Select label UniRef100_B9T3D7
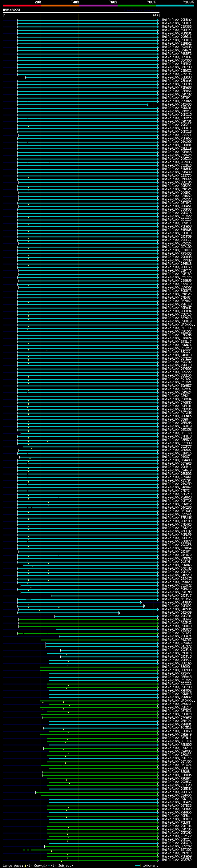This screenshot has height=868, width=197. pos(177,850)
